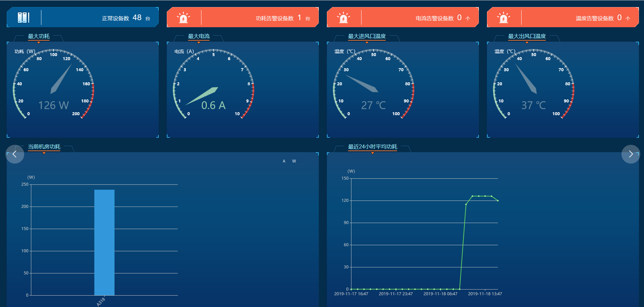Go to next page with right arrow
The height and width of the screenshot is (307, 644).
coord(631,154)
